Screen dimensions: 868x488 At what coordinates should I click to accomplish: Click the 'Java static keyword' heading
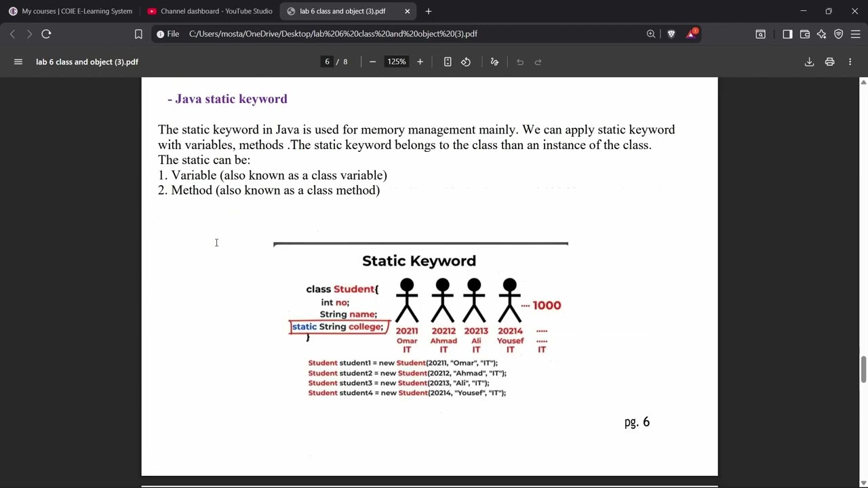tap(231, 99)
